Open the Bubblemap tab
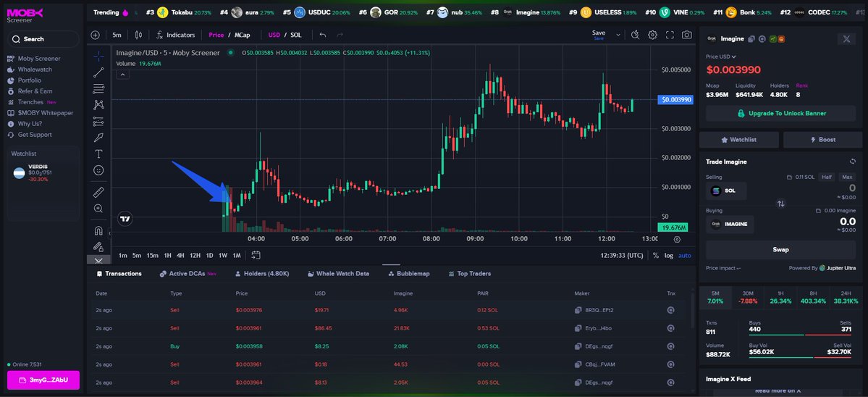 (x=408, y=274)
